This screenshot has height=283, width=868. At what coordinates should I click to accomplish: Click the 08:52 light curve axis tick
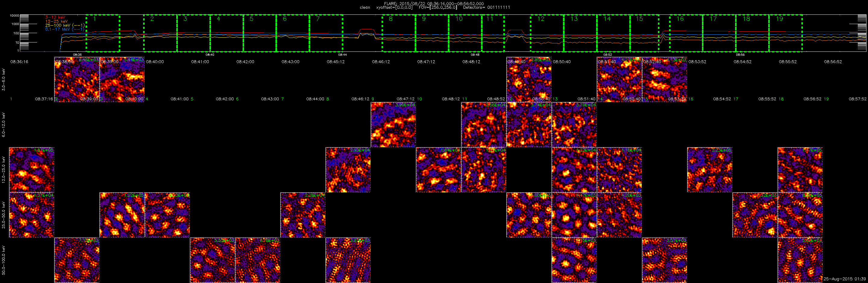[608, 54]
